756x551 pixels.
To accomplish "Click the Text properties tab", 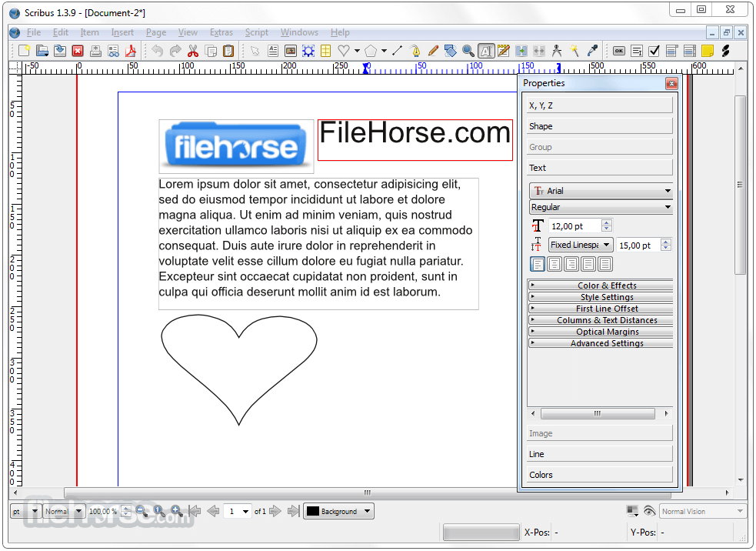I will click(x=600, y=168).
